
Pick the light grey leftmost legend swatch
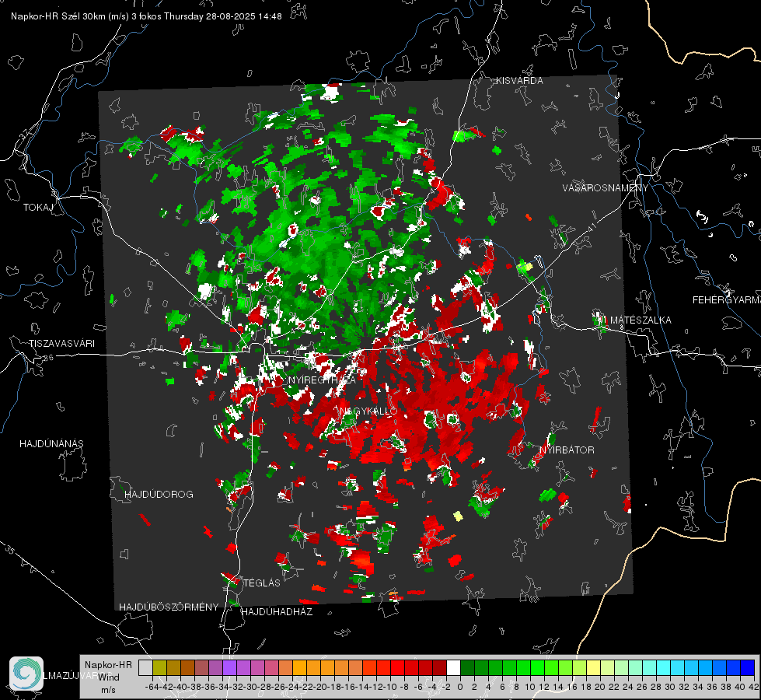[145, 667]
